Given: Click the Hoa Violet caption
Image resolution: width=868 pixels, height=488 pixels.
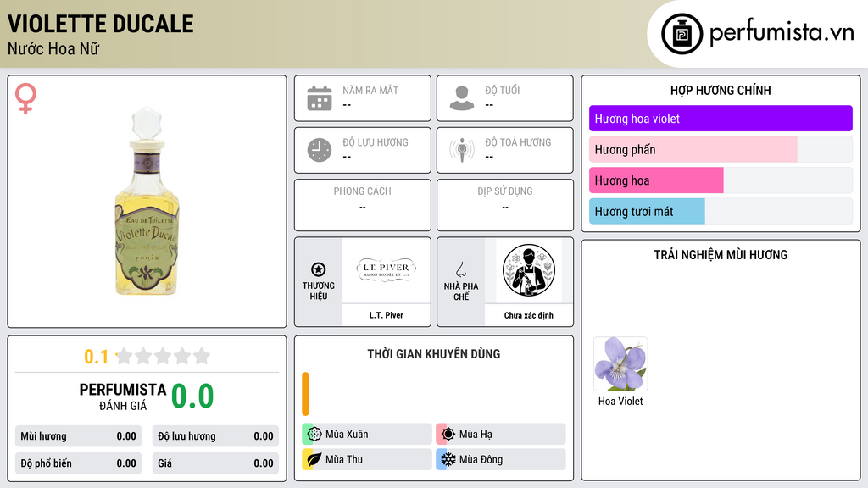Looking at the screenshot, I should click(x=620, y=401).
